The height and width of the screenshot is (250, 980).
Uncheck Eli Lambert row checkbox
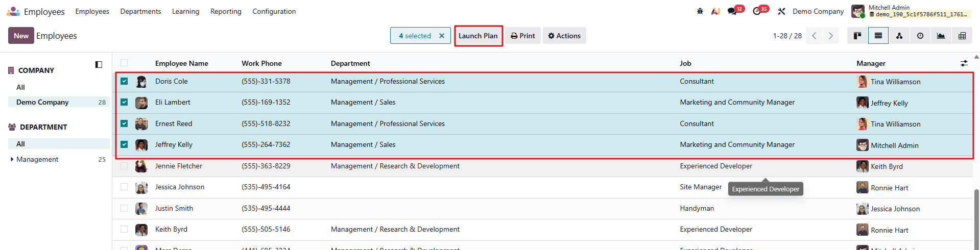(x=124, y=102)
